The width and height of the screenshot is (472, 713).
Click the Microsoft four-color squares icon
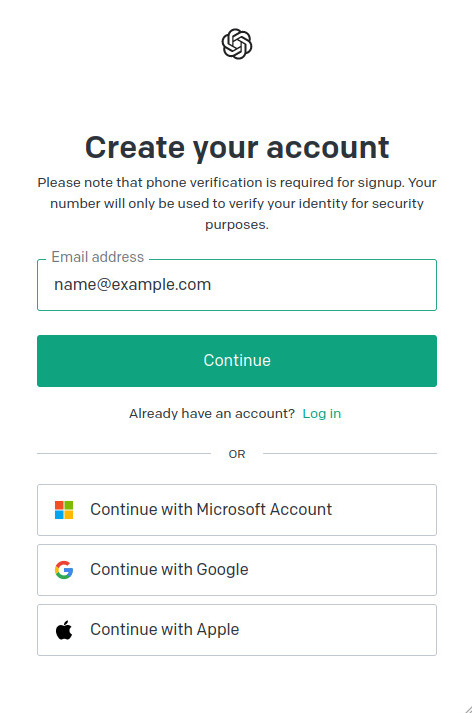(x=64, y=510)
